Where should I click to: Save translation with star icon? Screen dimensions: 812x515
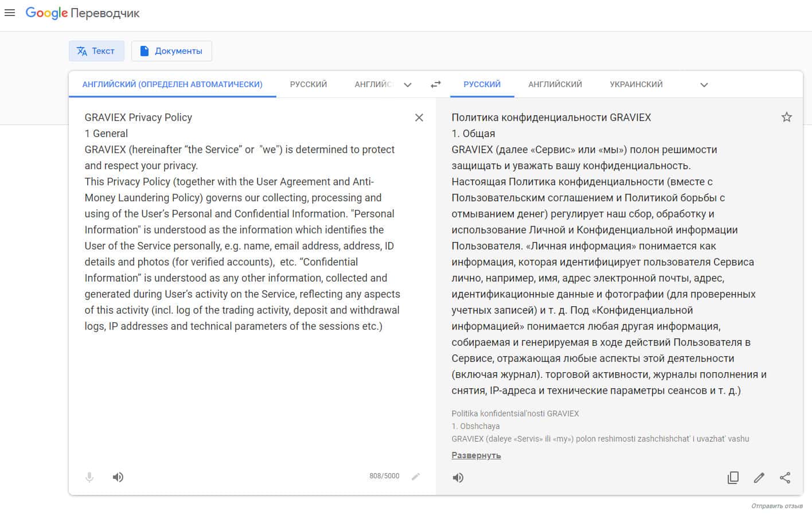click(787, 118)
